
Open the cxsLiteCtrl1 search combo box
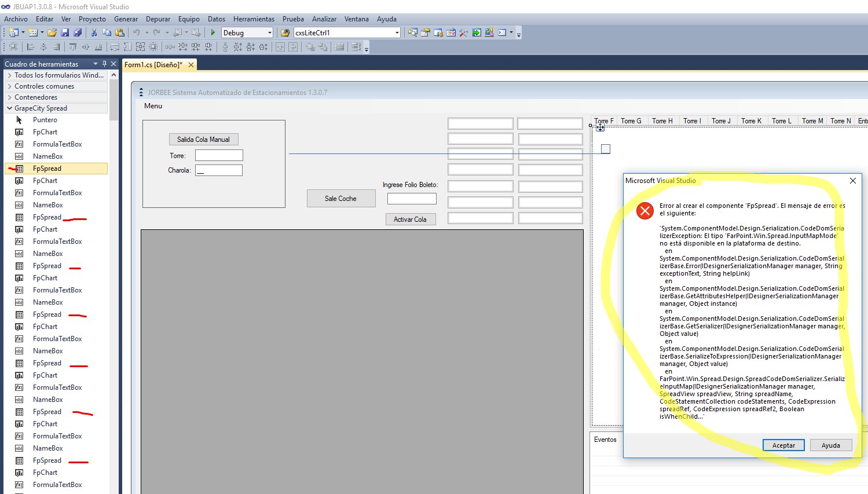[x=397, y=32]
